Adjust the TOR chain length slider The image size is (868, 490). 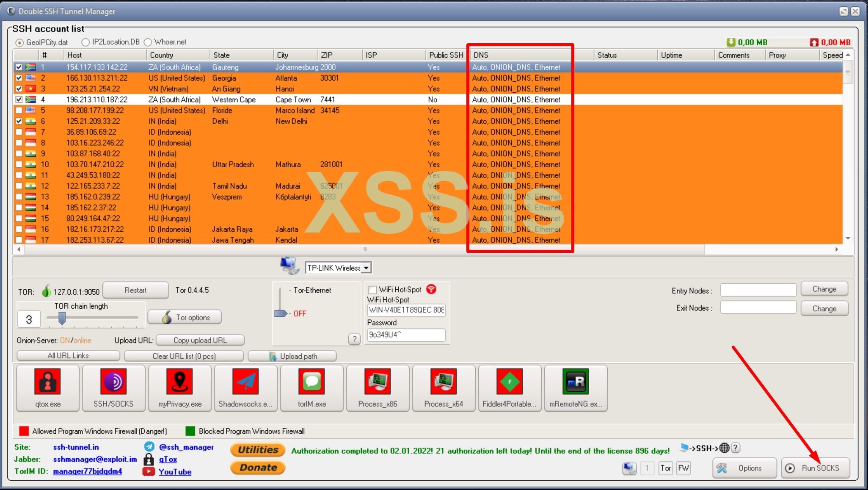62,318
